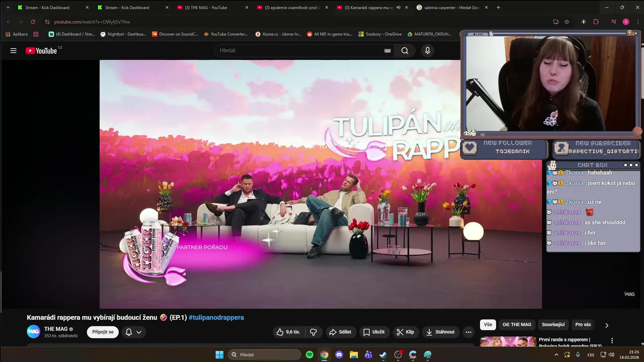Click the browser address bar URL
644x362 pixels.
pyautogui.click(x=92, y=22)
